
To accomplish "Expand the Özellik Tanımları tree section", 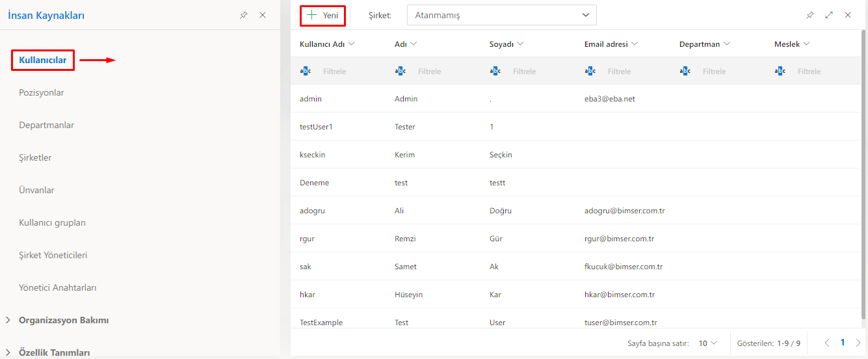I will coord(8,352).
